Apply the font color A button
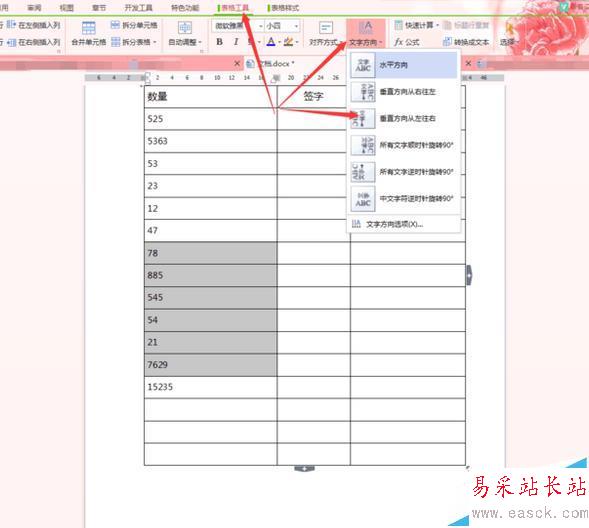Image resolution: width=589 pixels, height=528 pixels. point(271,42)
